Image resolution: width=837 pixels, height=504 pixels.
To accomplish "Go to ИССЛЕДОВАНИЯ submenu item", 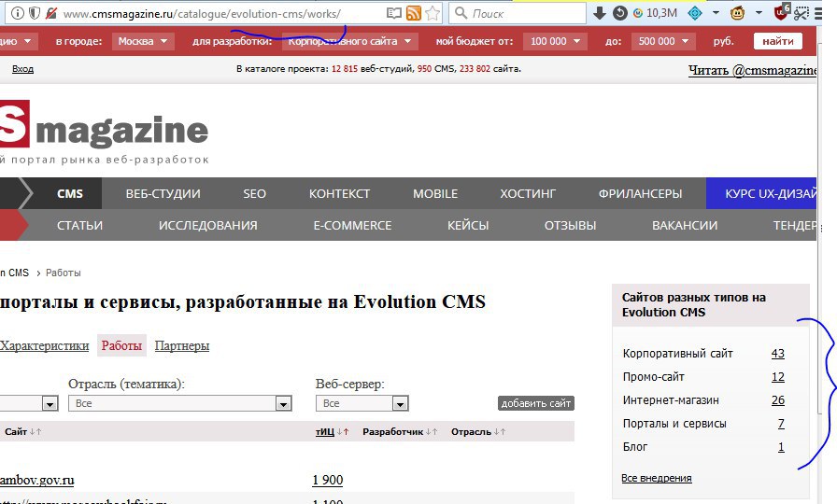I will 207,225.
